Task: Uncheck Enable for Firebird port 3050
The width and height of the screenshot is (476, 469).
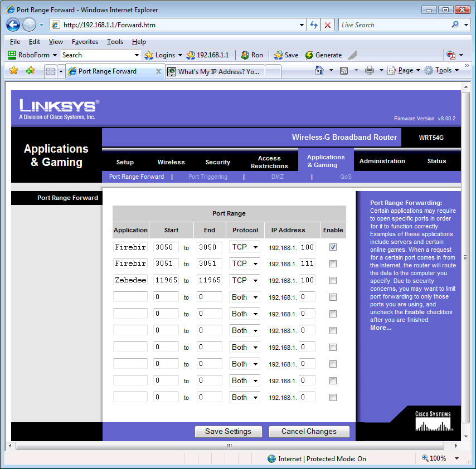Action: coord(333,247)
